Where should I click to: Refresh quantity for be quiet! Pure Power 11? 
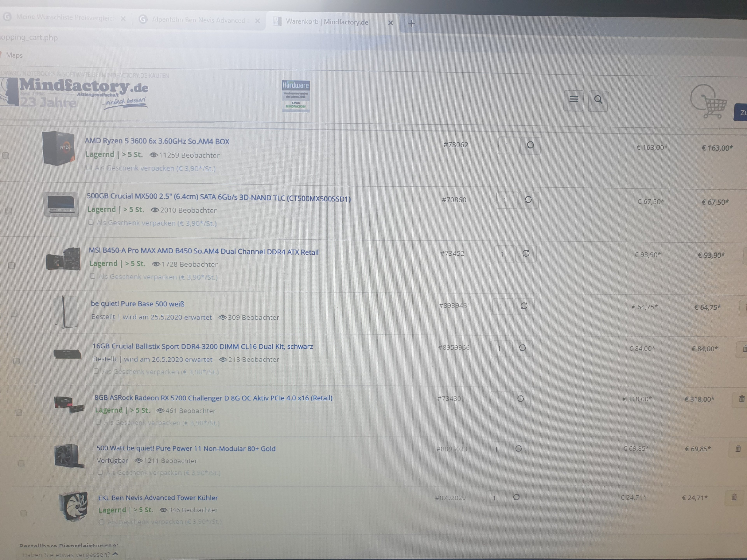click(x=518, y=449)
